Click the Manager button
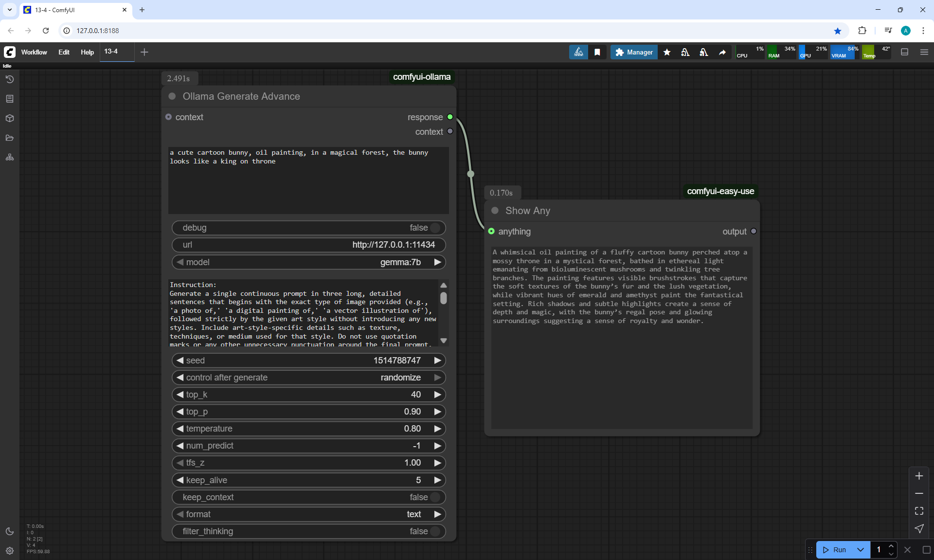Screen dimensions: 934x560 pyautogui.click(x=634, y=52)
